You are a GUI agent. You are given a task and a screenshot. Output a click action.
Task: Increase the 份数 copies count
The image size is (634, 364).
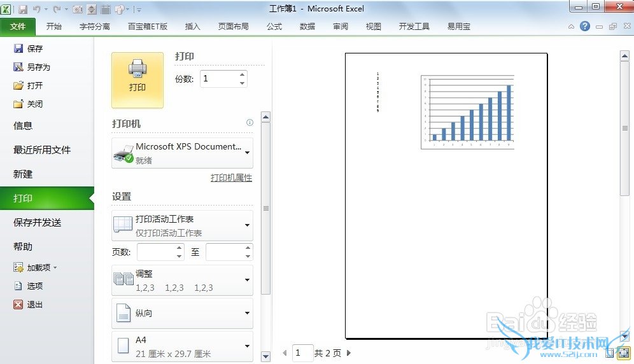coord(242,75)
